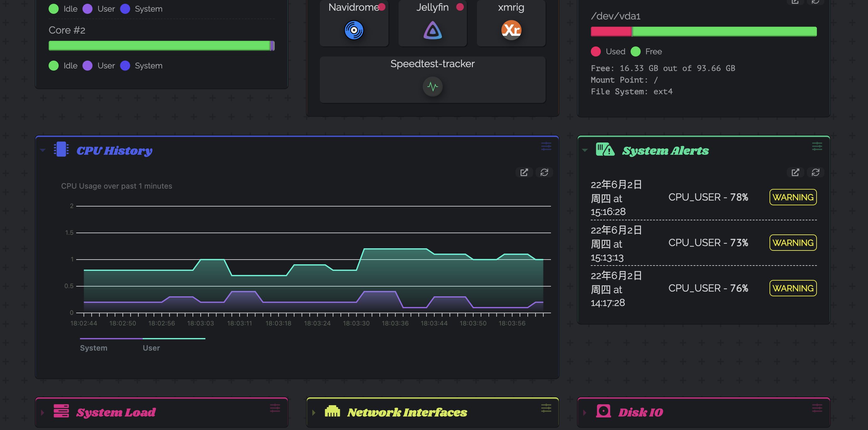Screen dimensions: 868x430
Task: Open the Speedtest-tracker pulse icon
Action: (x=432, y=87)
